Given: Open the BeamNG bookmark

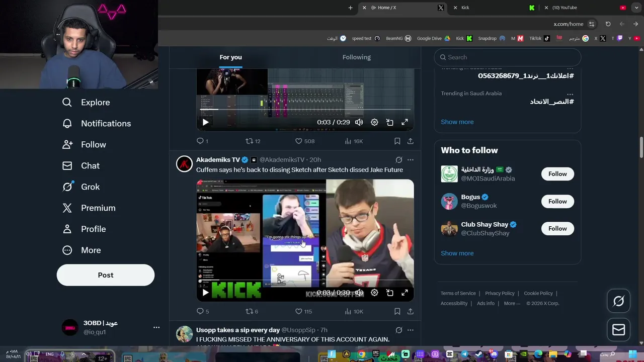Looking at the screenshot, I should (398, 38).
